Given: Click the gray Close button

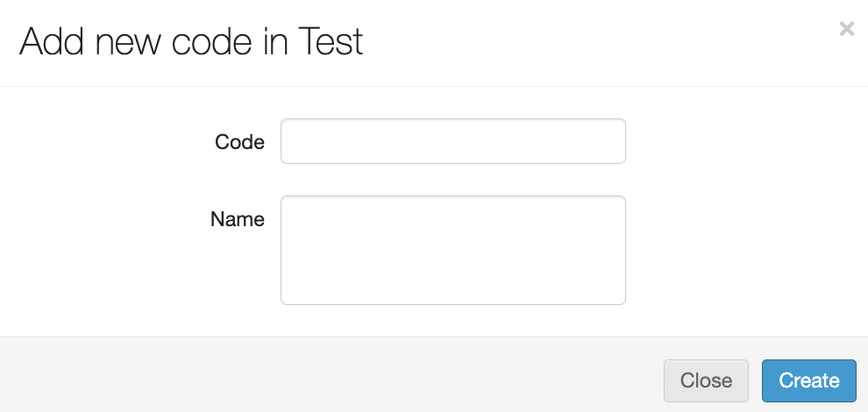Looking at the screenshot, I should tap(706, 380).
